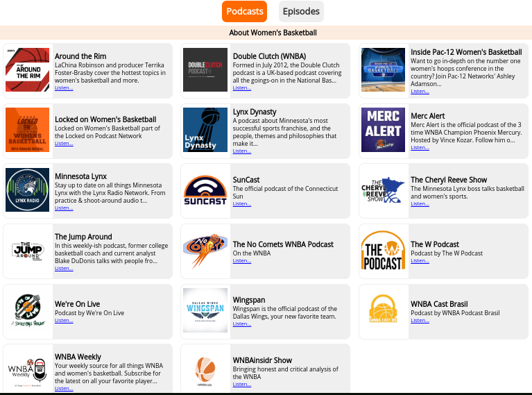Open The Cheryl Reeve Show artwork
Viewport: 532px width, 395px height.
tap(383, 190)
